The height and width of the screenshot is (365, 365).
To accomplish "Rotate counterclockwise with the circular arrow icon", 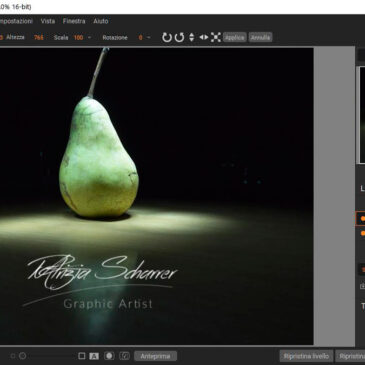I will coord(179,37).
